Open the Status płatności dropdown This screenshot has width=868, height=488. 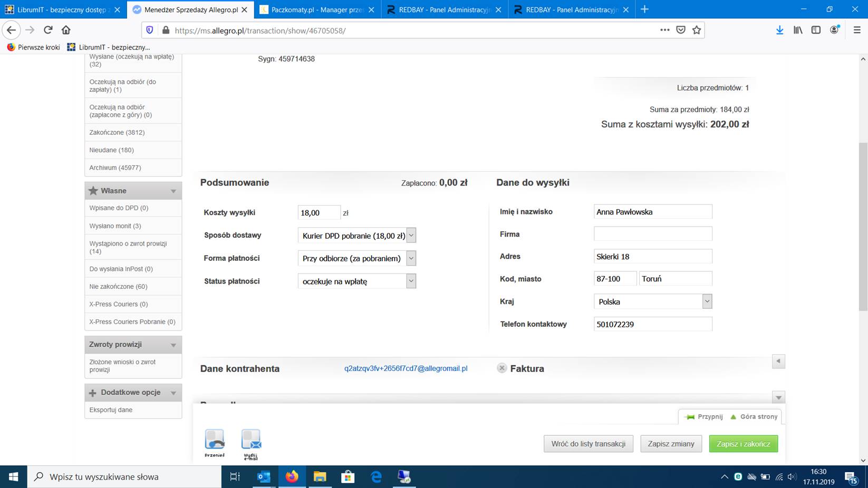[x=411, y=281]
